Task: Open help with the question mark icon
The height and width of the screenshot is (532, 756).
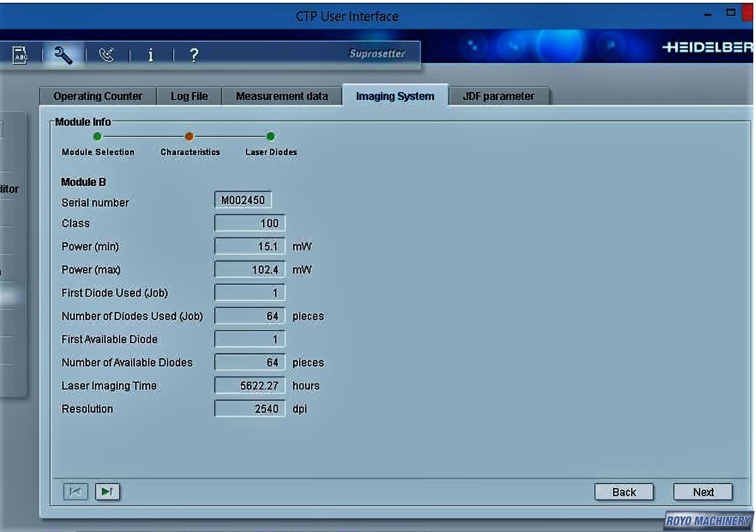Action: [x=194, y=55]
